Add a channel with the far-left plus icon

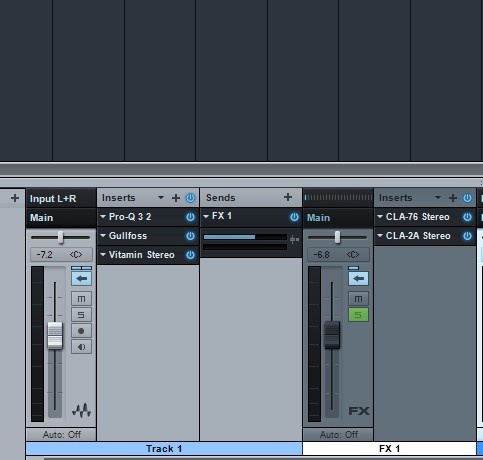tap(15, 198)
